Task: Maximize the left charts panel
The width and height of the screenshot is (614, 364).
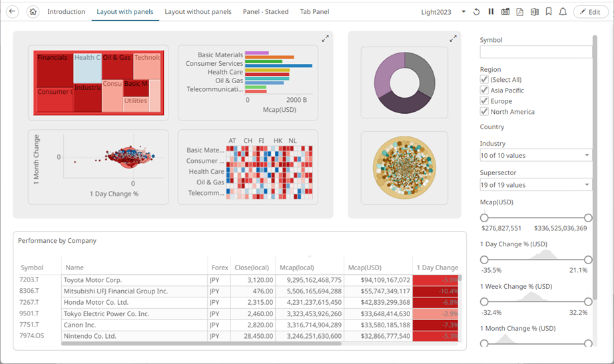Action: 325,39
